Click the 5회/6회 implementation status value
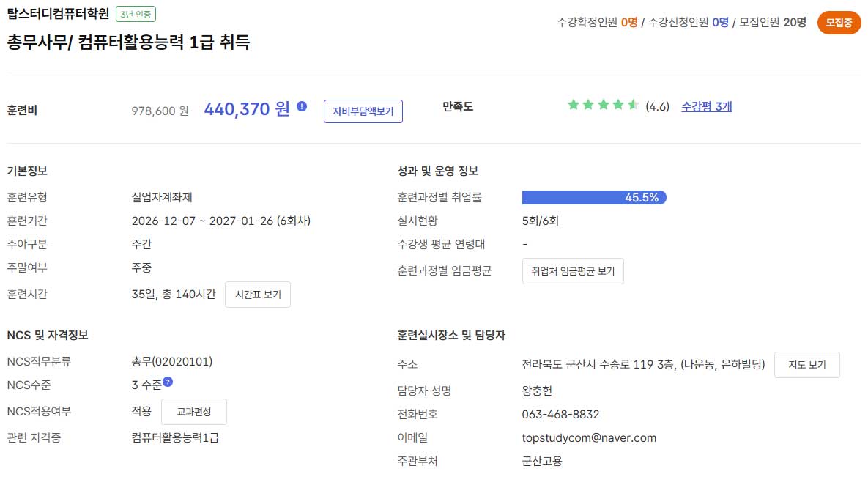Screen dimensions: 868x477 (541, 221)
